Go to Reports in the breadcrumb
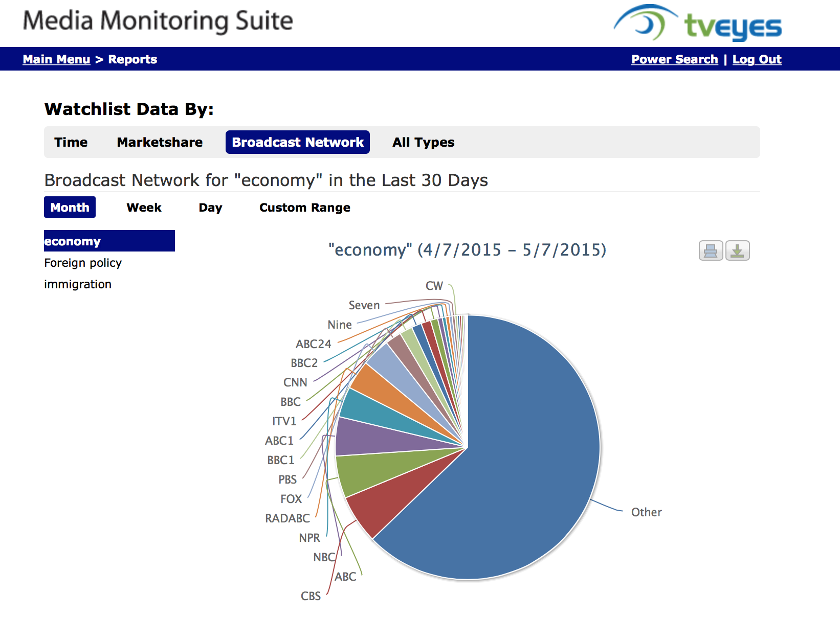 [x=132, y=59]
